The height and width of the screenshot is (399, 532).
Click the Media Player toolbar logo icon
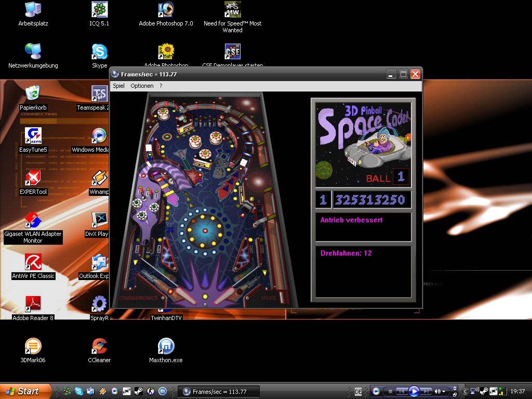tap(376, 392)
